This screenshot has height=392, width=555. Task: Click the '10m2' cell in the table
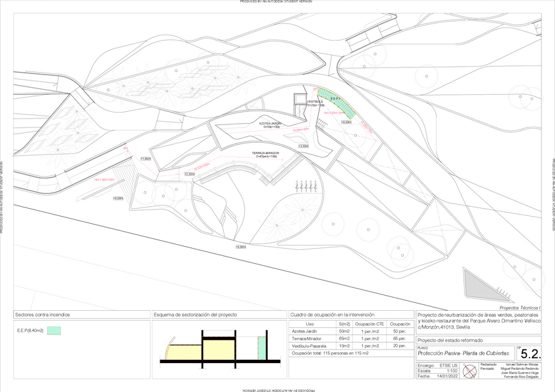tap(344, 346)
